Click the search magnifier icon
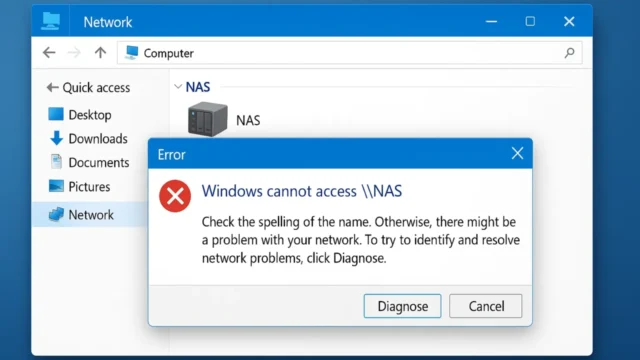This screenshot has width=640, height=360. (569, 53)
